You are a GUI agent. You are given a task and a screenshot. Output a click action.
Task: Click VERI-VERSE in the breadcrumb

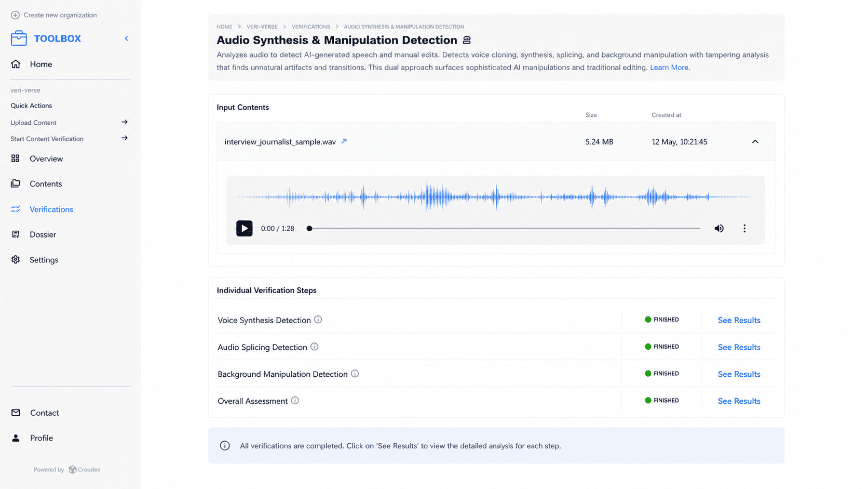click(x=262, y=27)
